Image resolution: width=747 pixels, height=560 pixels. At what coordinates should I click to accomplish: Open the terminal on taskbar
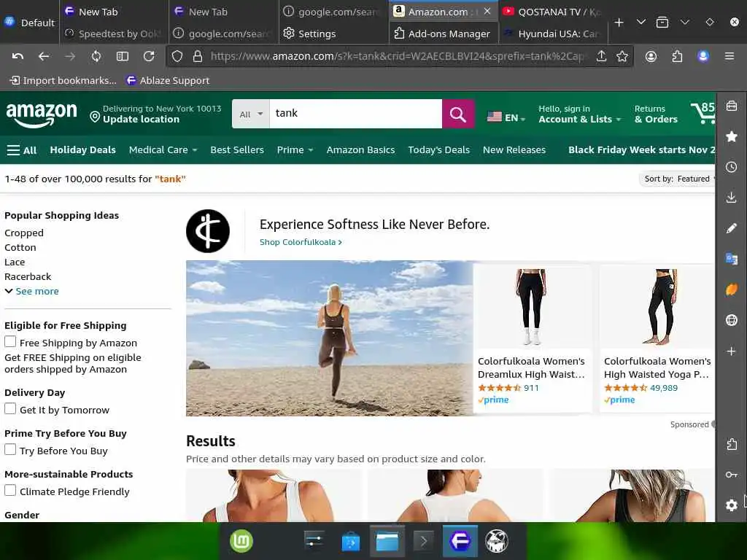(424, 541)
